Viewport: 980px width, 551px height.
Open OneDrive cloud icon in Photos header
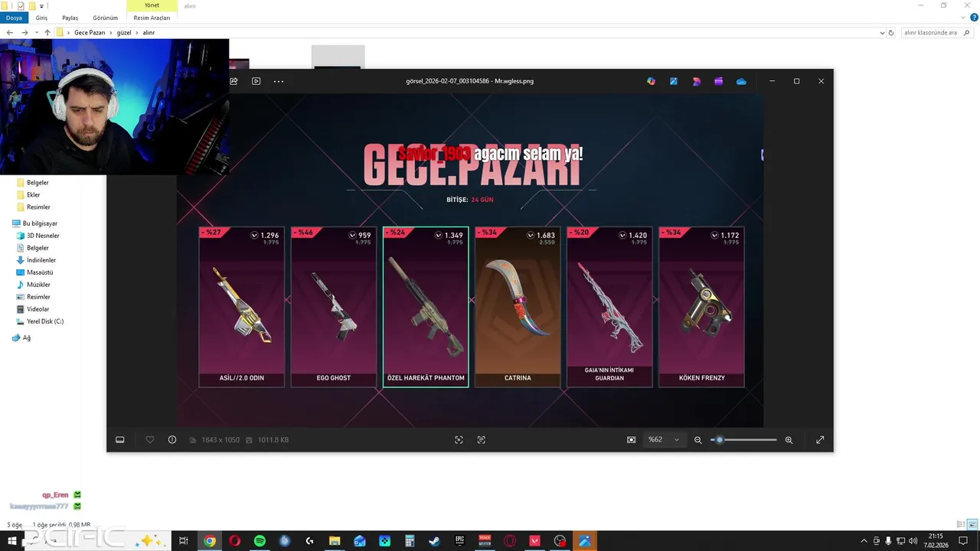point(741,81)
